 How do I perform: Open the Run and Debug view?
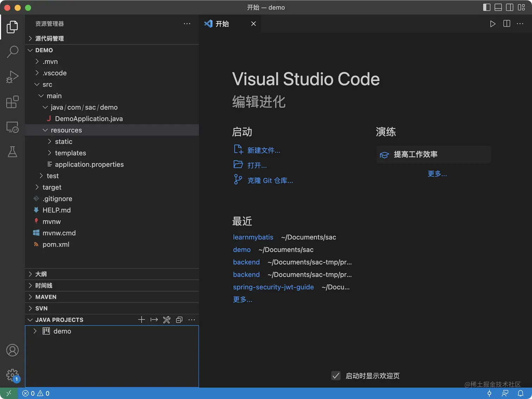click(12, 77)
